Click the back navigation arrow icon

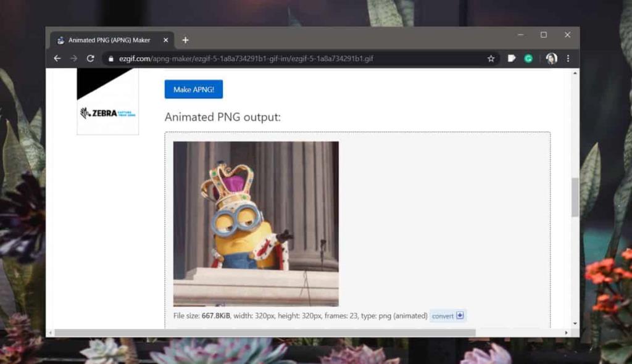57,58
